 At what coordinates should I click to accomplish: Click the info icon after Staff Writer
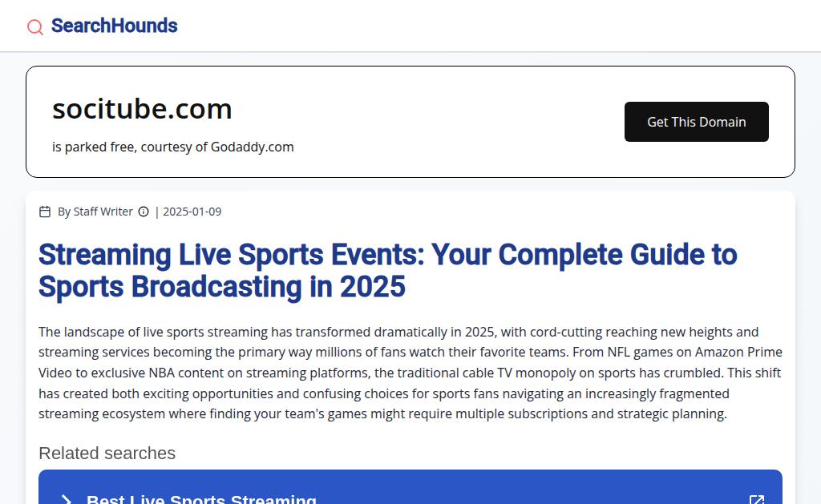pos(144,212)
